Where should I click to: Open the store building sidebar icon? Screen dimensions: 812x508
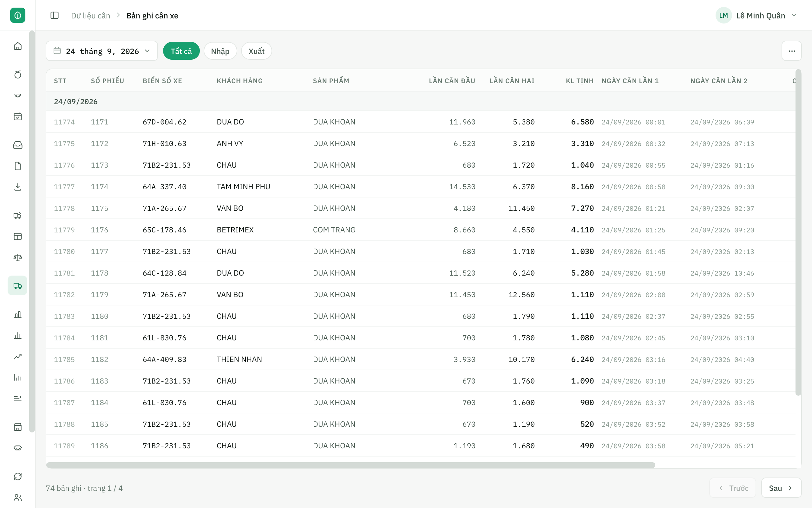pyautogui.click(x=18, y=427)
